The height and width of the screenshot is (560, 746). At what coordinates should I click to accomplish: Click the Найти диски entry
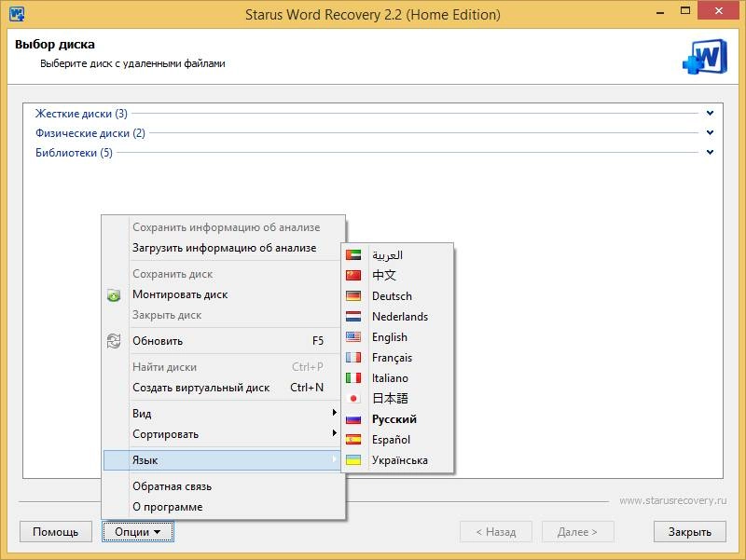[x=222, y=367]
